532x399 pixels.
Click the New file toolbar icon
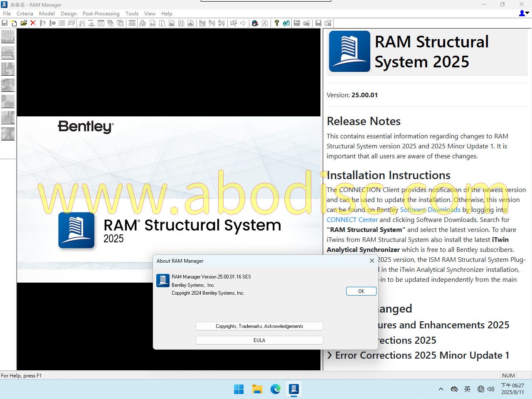pos(14,23)
